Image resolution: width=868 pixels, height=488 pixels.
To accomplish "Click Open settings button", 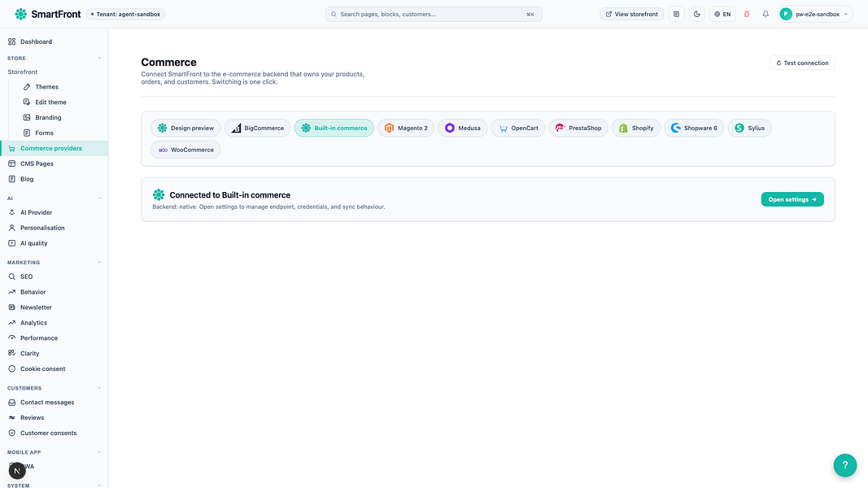I will (792, 199).
